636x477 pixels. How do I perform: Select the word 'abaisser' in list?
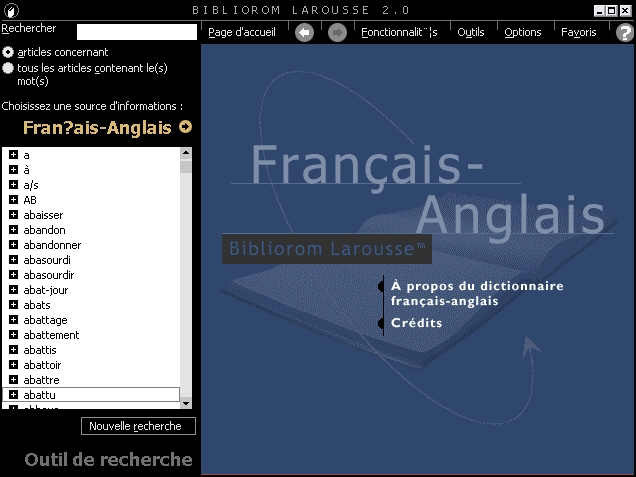point(43,215)
